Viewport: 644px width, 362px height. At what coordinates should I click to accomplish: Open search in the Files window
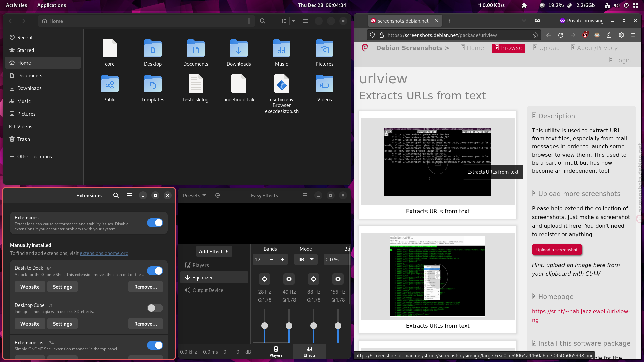click(x=263, y=21)
